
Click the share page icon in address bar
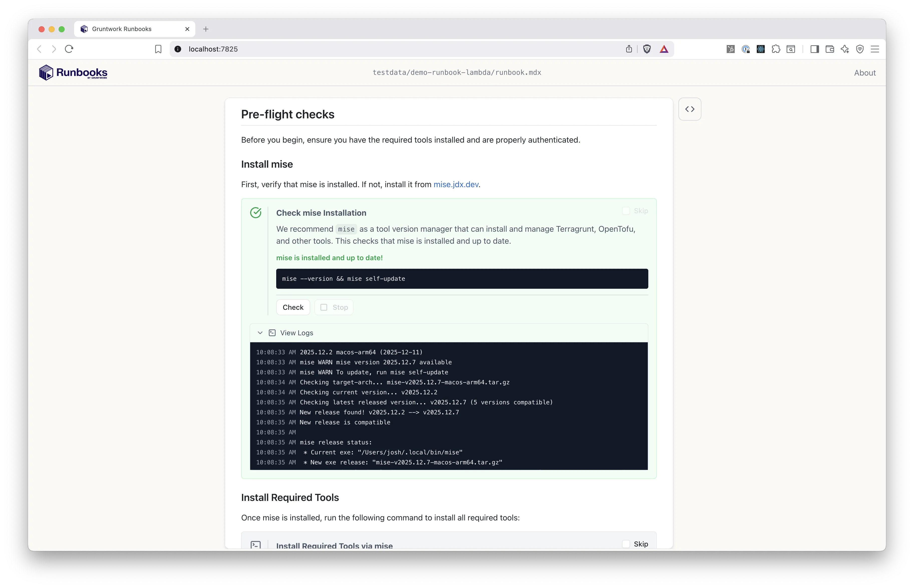629,49
